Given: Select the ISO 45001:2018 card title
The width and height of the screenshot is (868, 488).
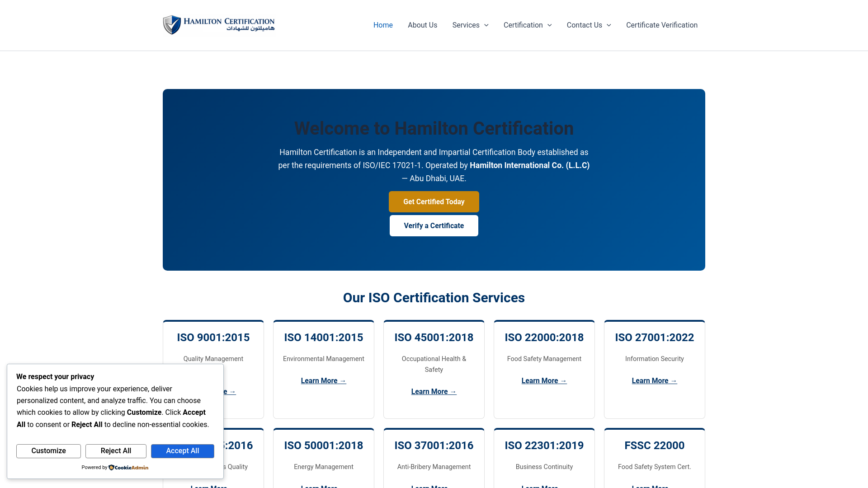Looking at the screenshot, I should 434,338.
